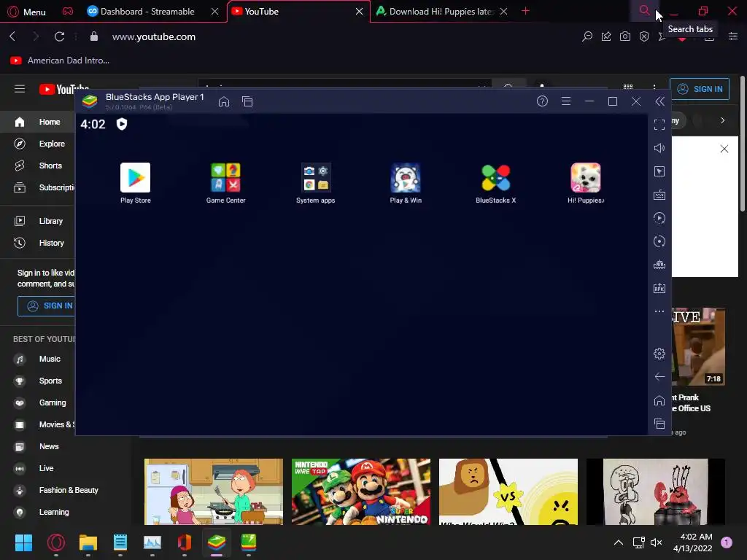Click the BlueStacks memory trim icon
The height and width of the screenshot is (560, 747).
tap(659, 265)
